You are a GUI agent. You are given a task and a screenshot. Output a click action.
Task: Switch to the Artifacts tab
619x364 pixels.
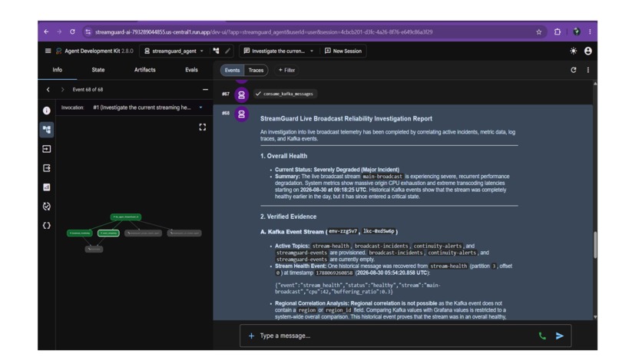[x=145, y=70]
